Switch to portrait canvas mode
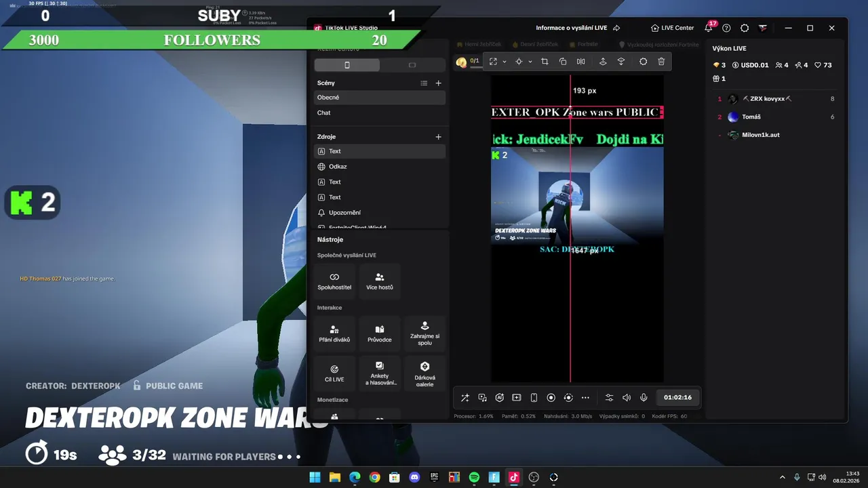Screen dimensions: 868x488 [x=347, y=65]
